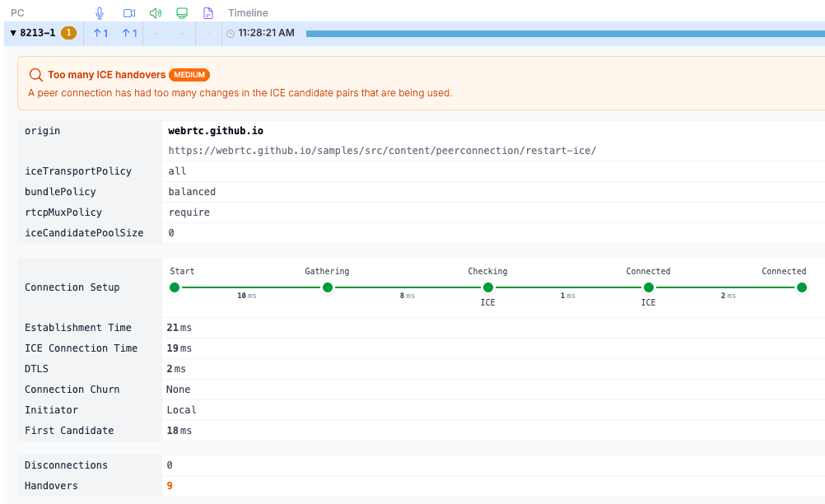Click the Start node in Connection Setup
Screen dimensions: 825x504
[x=175, y=287]
